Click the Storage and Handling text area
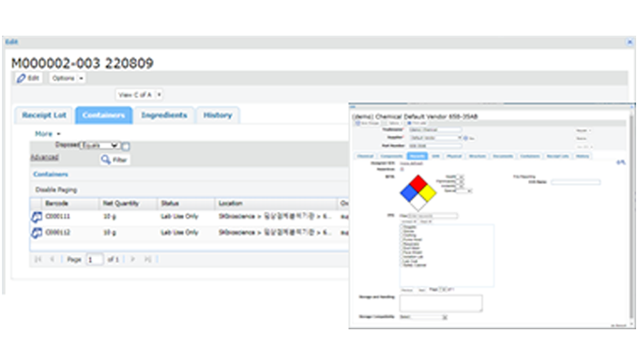This screenshot has height=364, width=638. pyautogui.click(x=441, y=303)
